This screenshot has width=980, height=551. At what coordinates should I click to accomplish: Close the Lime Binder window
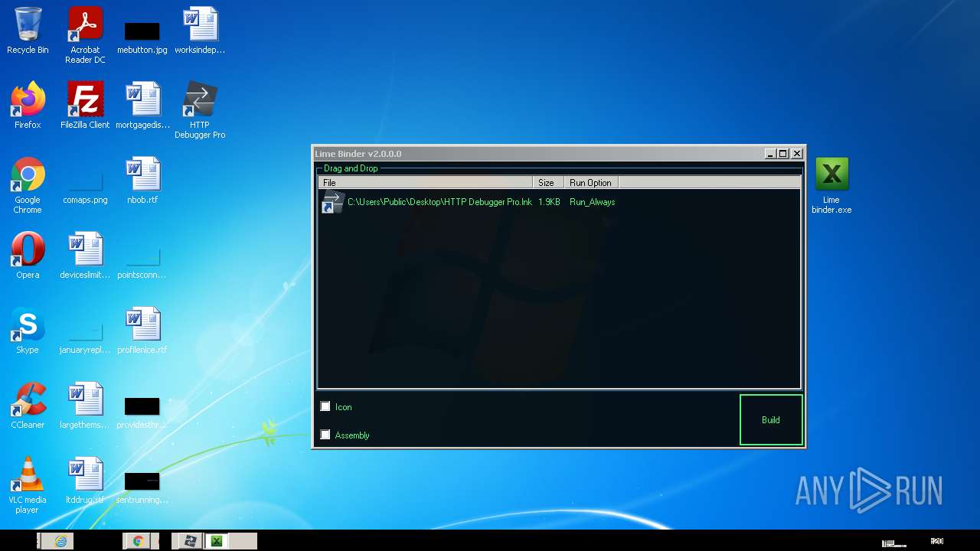(796, 154)
